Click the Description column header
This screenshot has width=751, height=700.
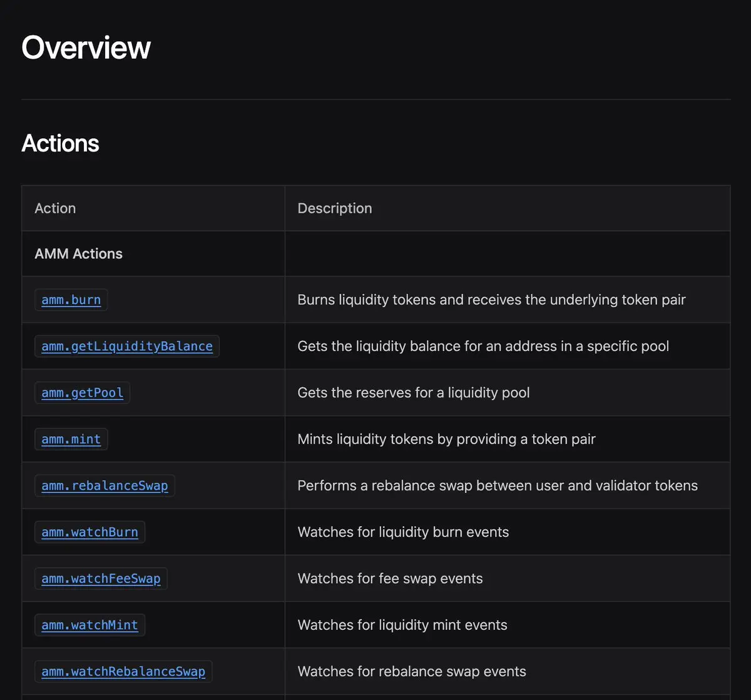point(335,208)
